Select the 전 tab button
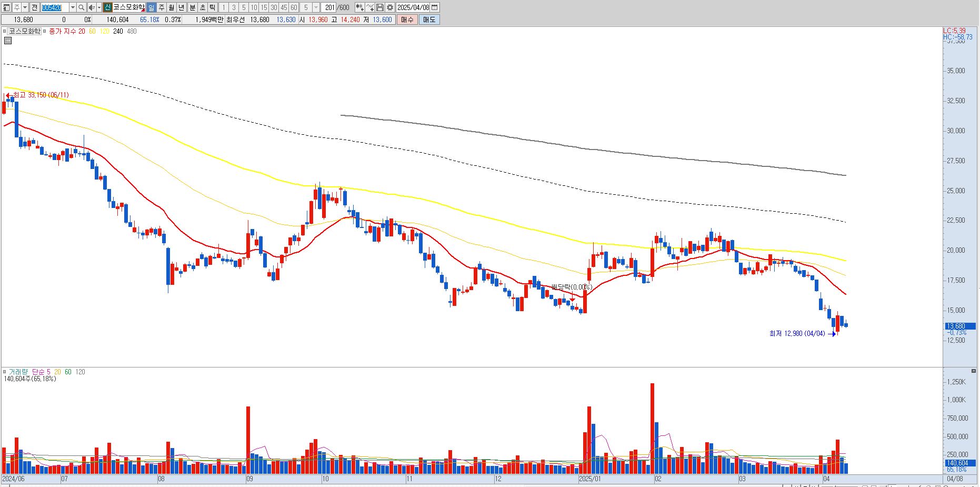This screenshot has width=980, height=487. [x=34, y=7]
